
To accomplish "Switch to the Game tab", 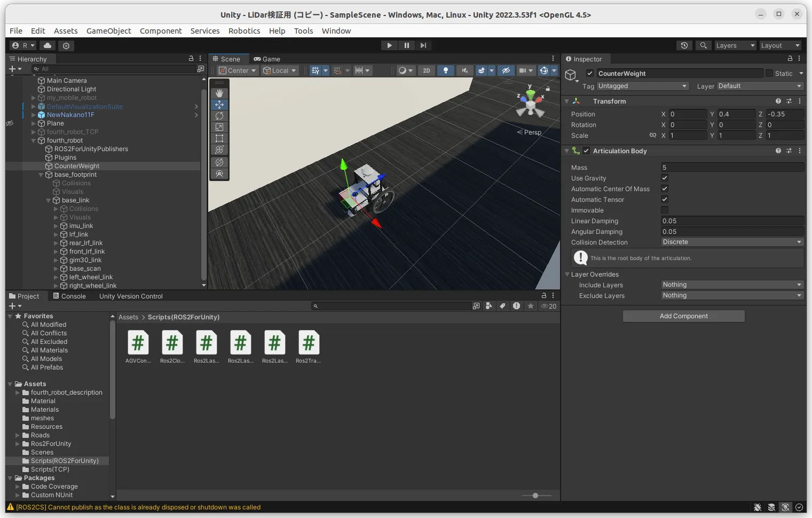I will point(267,59).
